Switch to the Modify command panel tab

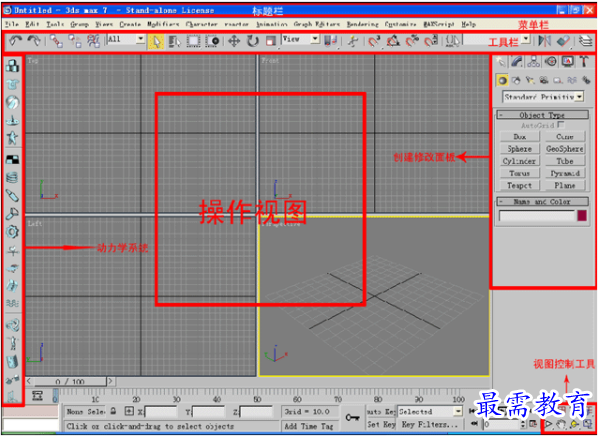(x=518, y=61)
